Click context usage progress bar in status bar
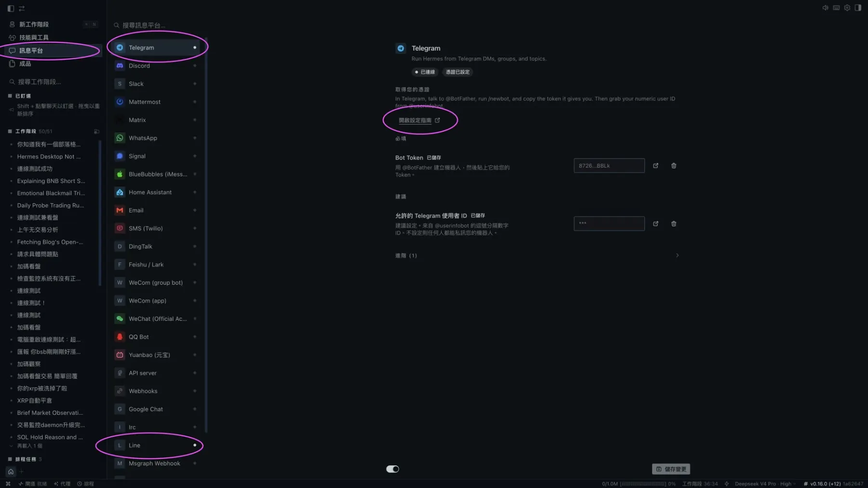The height and width of the screenshot is (488, 868). (643, 484)
